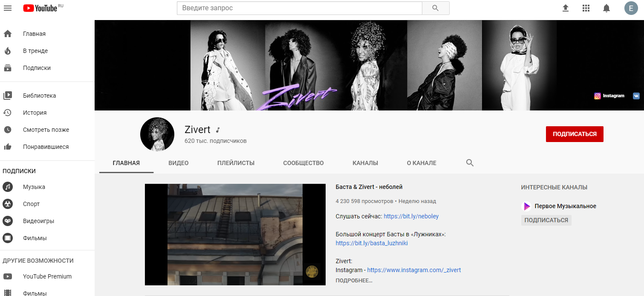644x296 pixels.
Task: Open the СООБЩЕСТВО tab
Action: [x=303, y=163]
